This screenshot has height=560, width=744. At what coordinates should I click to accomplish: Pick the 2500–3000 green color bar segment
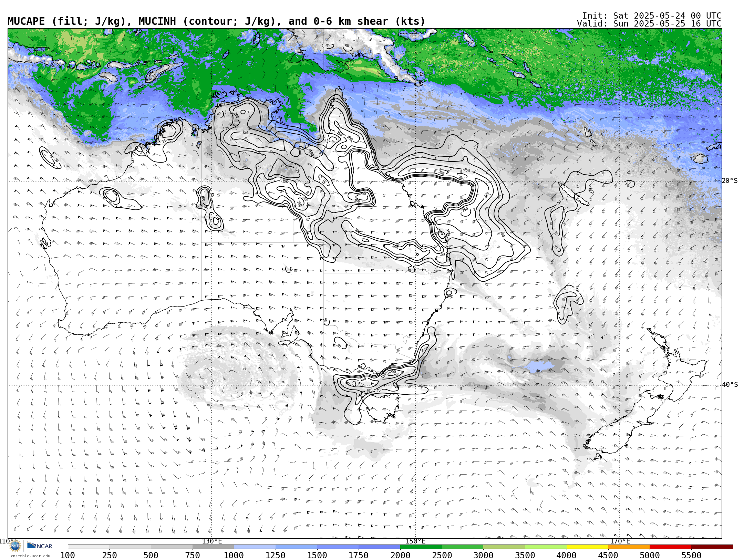[x=463, y=547]
